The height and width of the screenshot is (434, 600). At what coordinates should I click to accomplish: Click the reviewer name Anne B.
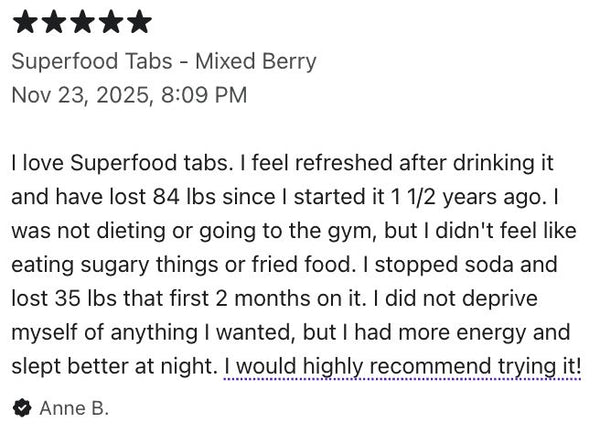pos(74,408)
